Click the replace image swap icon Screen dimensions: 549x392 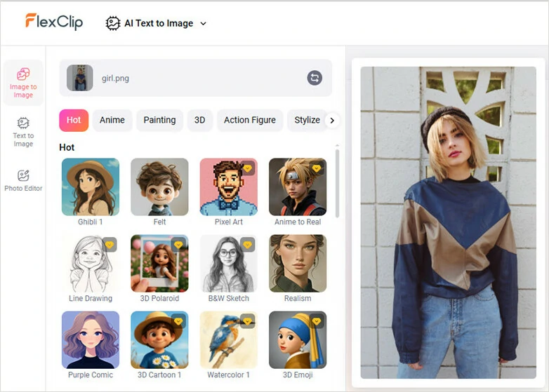tap(315, 78)
